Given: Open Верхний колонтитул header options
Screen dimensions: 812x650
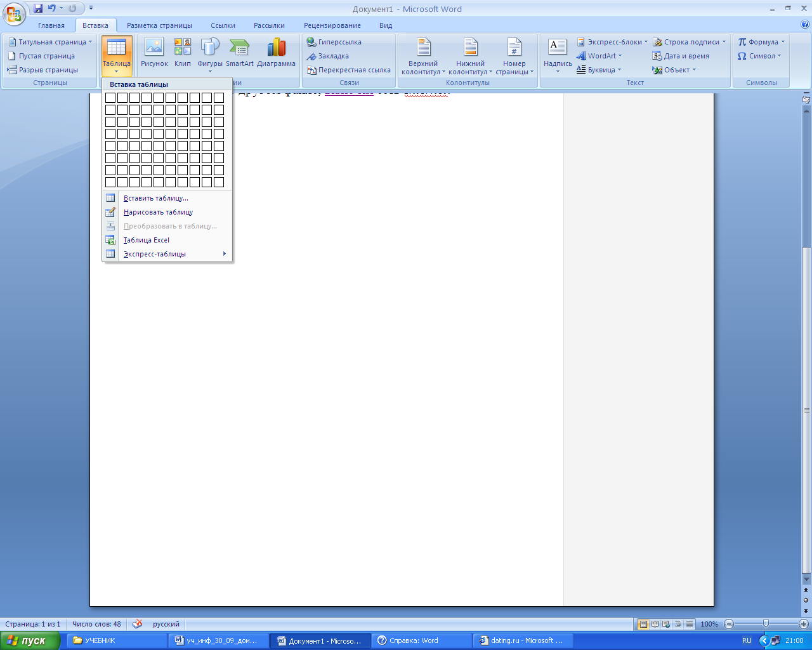Looking at the screenshot, I should pyautogui.click(x=423, y=56).
